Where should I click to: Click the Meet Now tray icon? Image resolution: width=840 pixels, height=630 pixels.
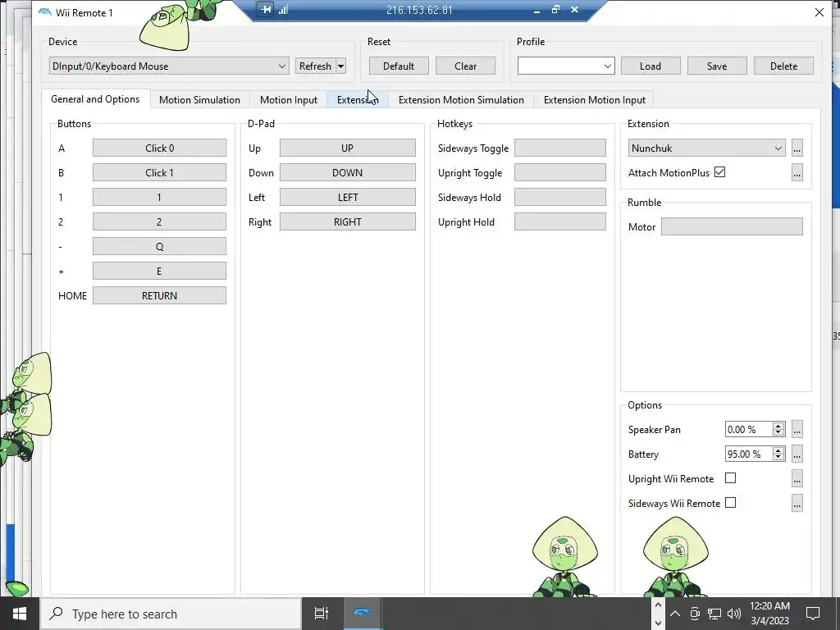click(x=695, y=614)
